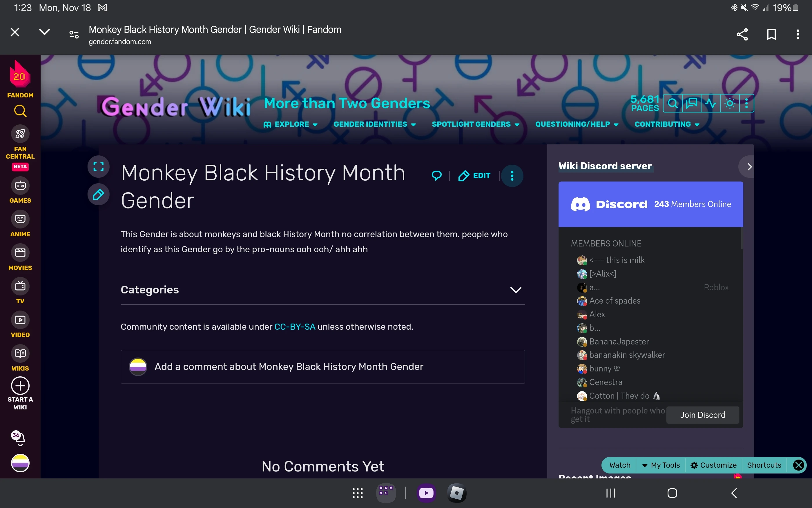Click the Add a comment field
Image resolution: width=812 pixels, height=508 pixels.
click(289, 367)
